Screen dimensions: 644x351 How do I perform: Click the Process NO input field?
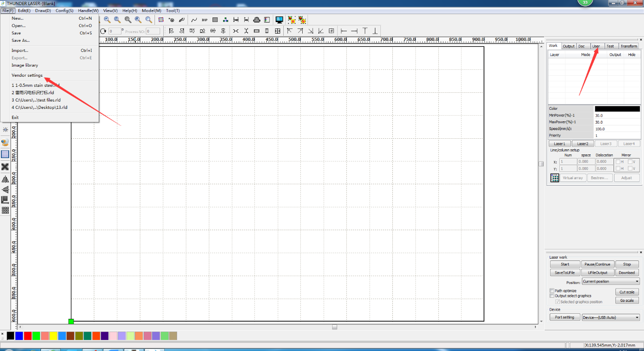[153, 31]
